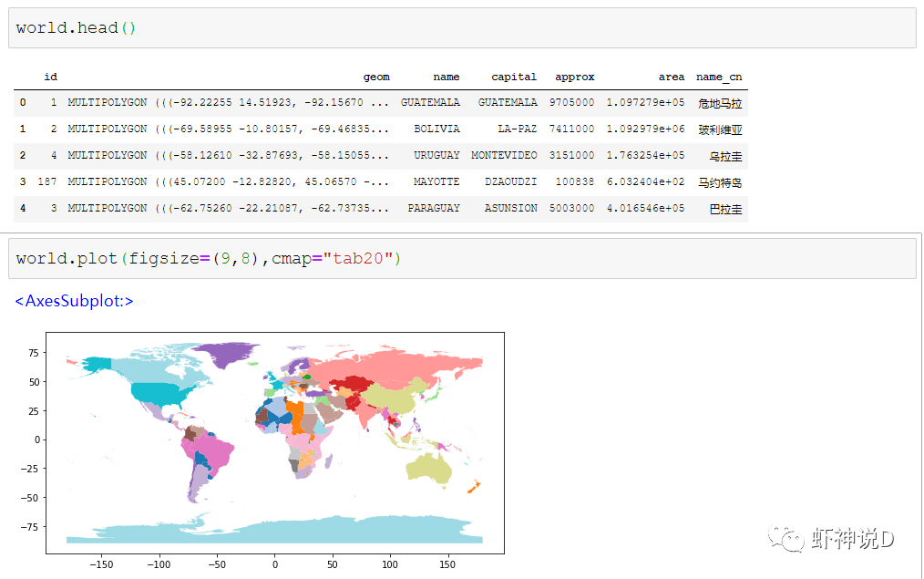Select the URUGUAY name cell

(436, 155)
